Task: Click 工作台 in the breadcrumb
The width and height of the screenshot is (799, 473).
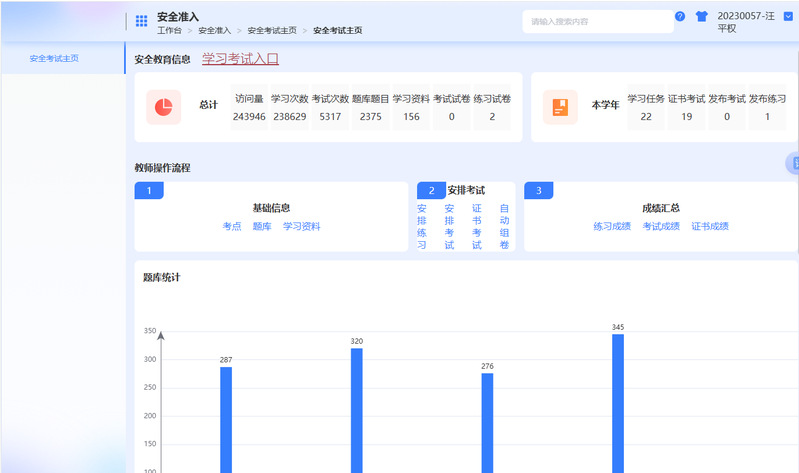Action: tap(170, 31)
